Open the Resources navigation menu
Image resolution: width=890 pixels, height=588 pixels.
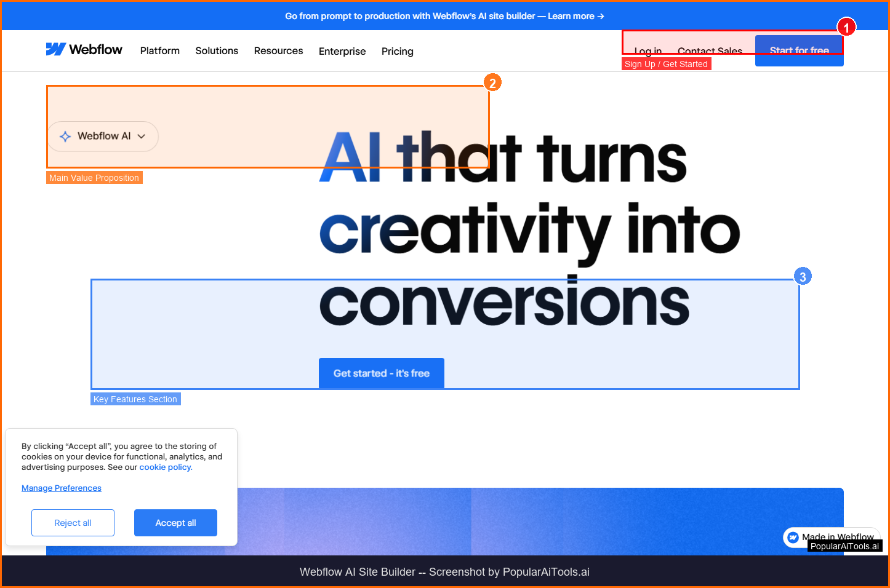278,51
